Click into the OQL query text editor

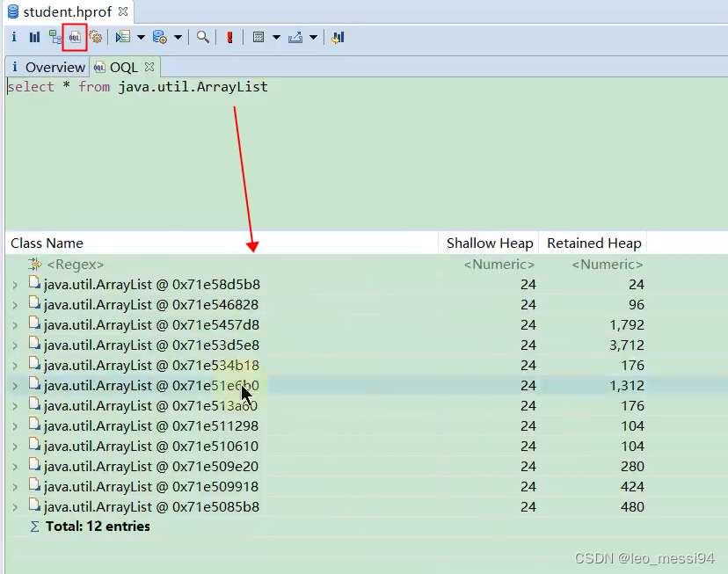click(366, 153)
